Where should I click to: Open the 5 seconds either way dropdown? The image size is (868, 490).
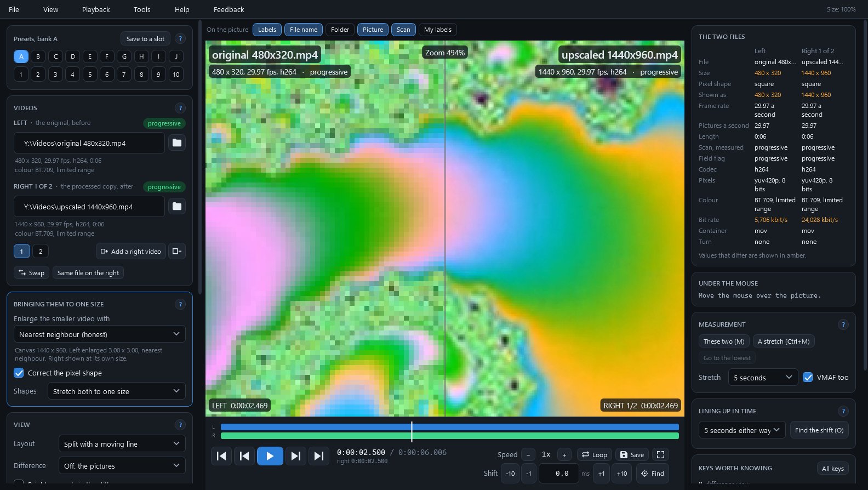click(742, 430)
